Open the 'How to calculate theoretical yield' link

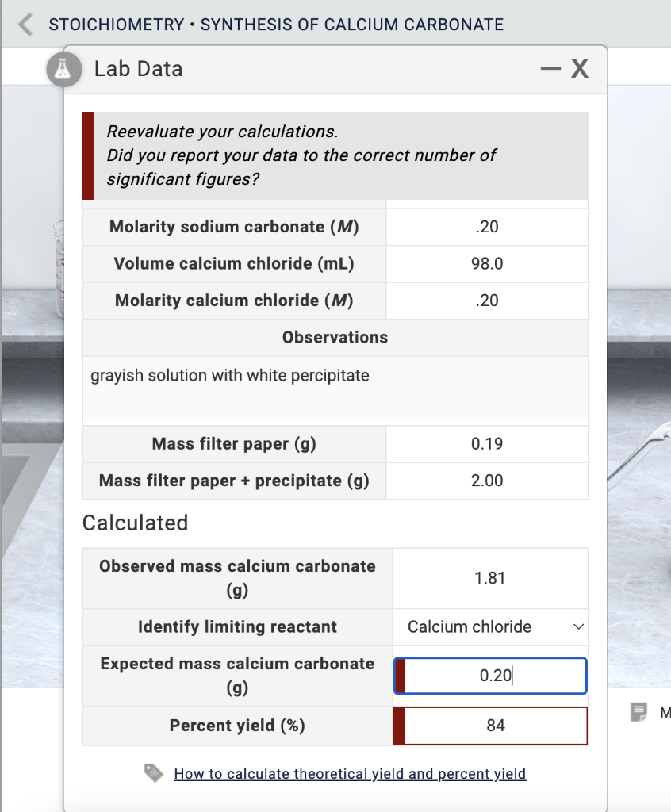pos(351,773)
